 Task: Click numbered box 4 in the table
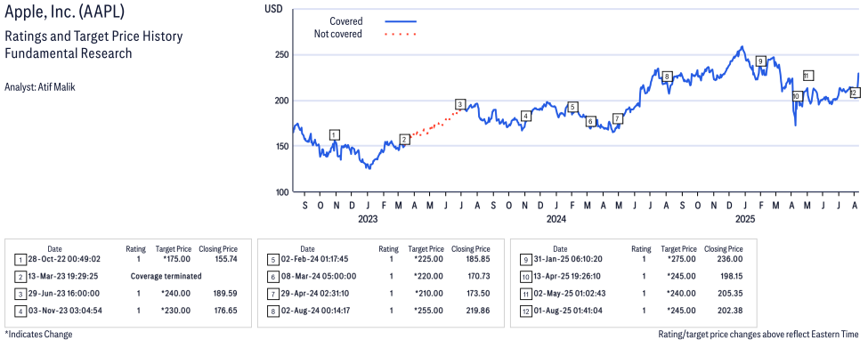20,311
